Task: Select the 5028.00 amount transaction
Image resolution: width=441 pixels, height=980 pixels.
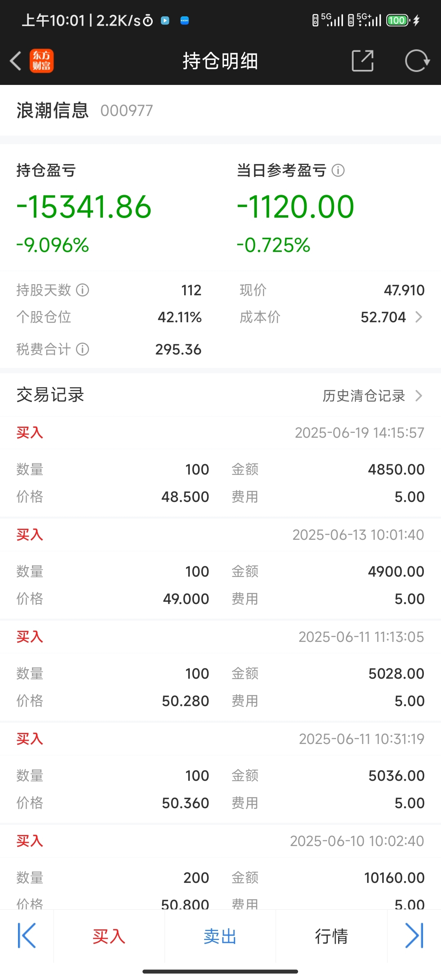Action: pos(220,670)
